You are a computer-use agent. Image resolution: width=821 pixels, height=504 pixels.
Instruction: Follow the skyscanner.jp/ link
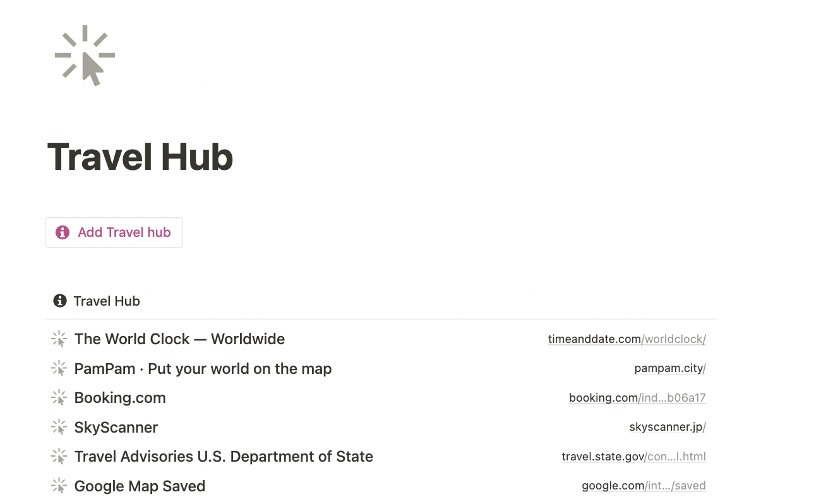pos(668,427)
